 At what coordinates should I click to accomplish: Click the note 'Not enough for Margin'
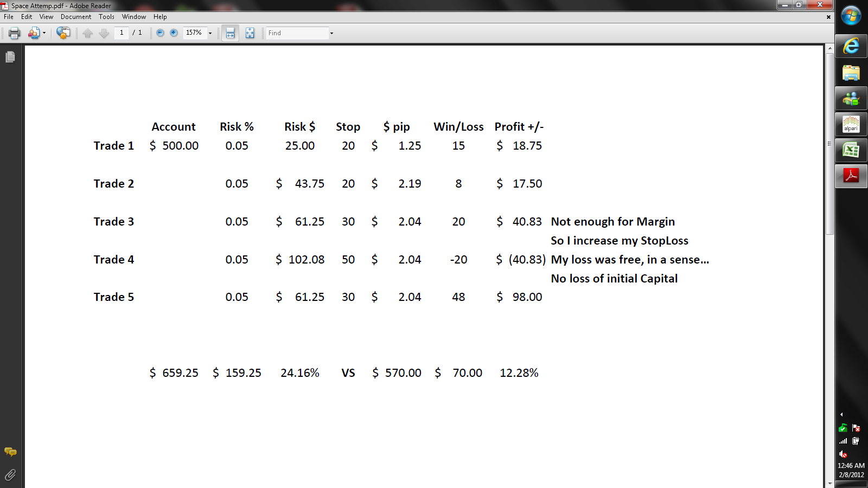[613, 222]
